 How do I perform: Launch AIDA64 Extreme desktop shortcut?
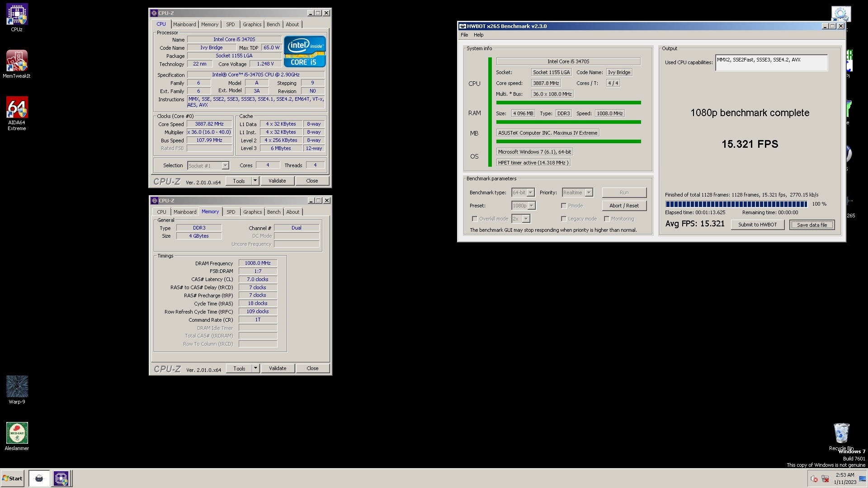[17, 113]
